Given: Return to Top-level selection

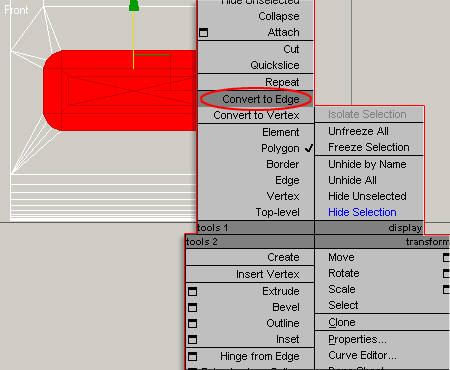Looking at the screenshot, I should click(x=277, y=212).
